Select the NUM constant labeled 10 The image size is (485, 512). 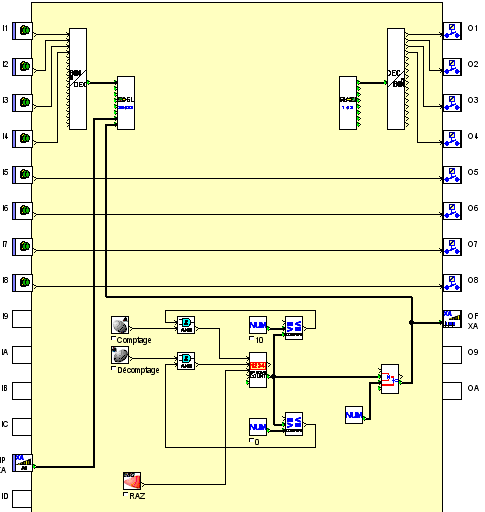[x=258, y=325]
